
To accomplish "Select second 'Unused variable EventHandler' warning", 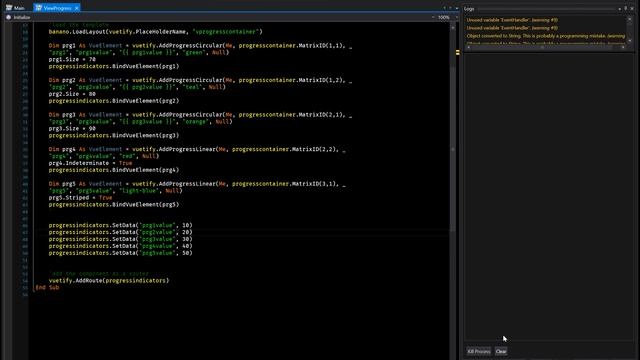I will [x=512, y=28].
